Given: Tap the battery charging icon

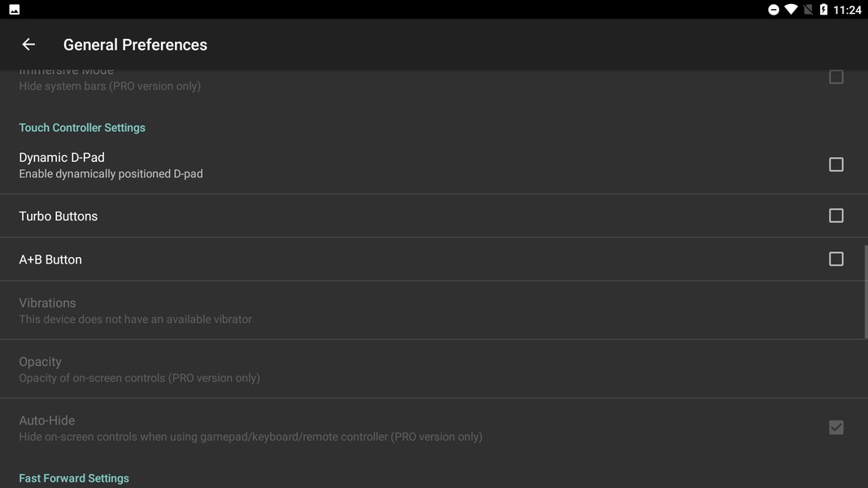Looking at the screenshot, I should (823, 10).
